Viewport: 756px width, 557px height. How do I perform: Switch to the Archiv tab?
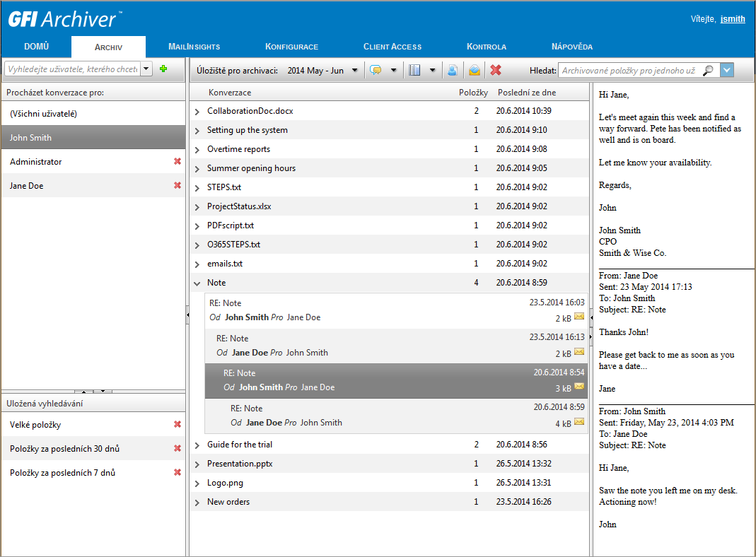pos(108,47)
